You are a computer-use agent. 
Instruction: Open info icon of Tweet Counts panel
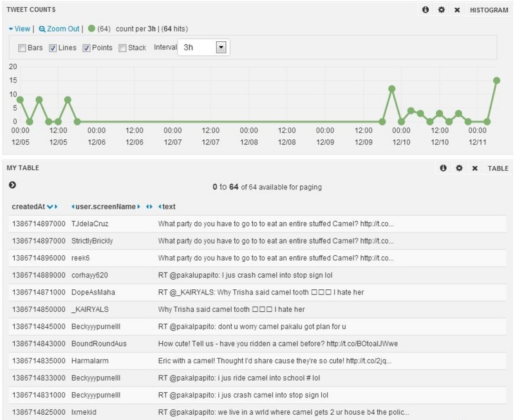pos(426,10)
